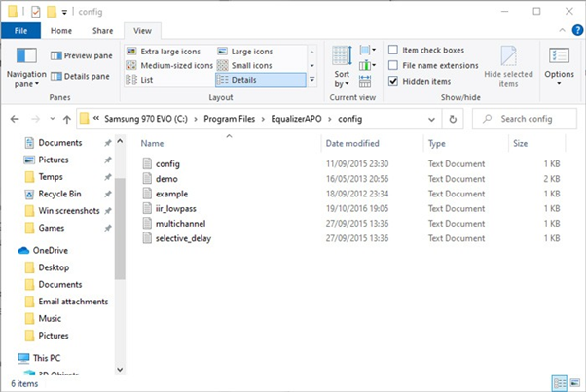586x392 pixels.
Task: Select the Details layout
Action: [x=261, y=80]
